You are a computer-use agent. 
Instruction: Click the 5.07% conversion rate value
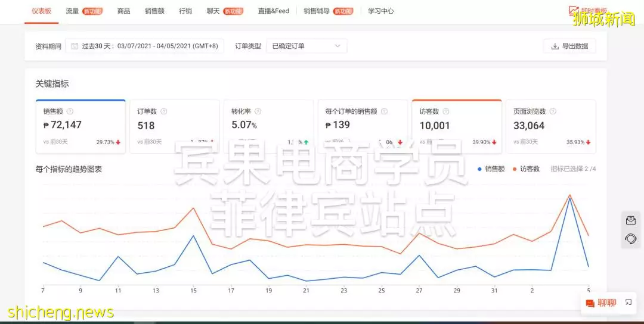click(x=244, y=124)
